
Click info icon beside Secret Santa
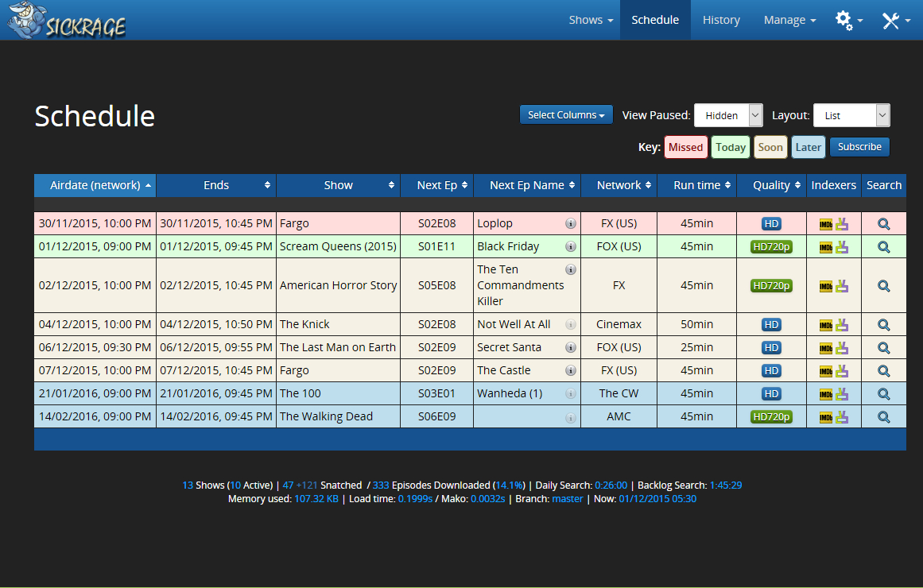click(x=570, y=348)
